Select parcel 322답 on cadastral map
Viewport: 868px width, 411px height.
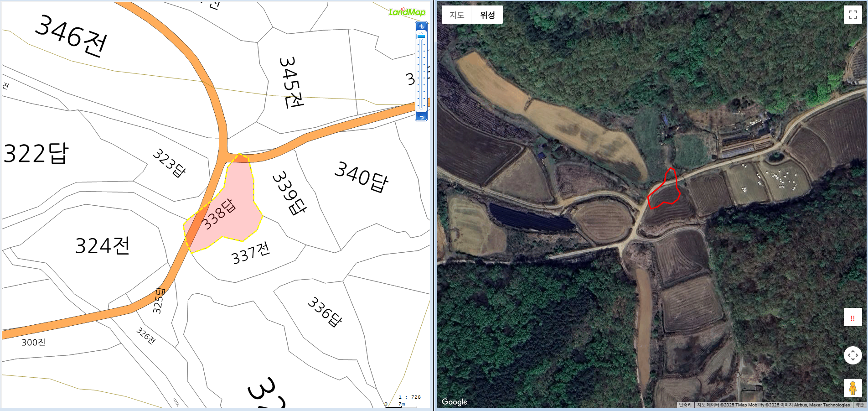pos(36,153)
